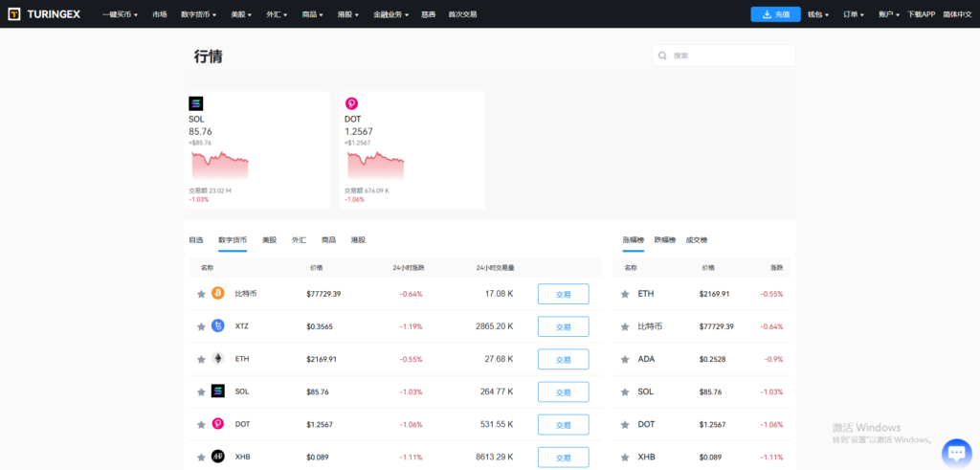Click the blue 充值 deposit button
This screenshot has height=470, width=980.
click(775, 14)
